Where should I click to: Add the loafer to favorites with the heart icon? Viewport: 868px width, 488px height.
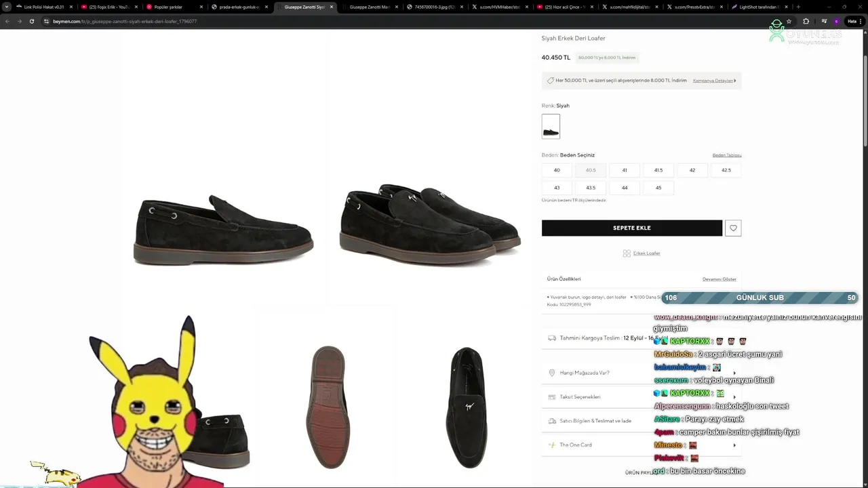(x=733, y=228)
